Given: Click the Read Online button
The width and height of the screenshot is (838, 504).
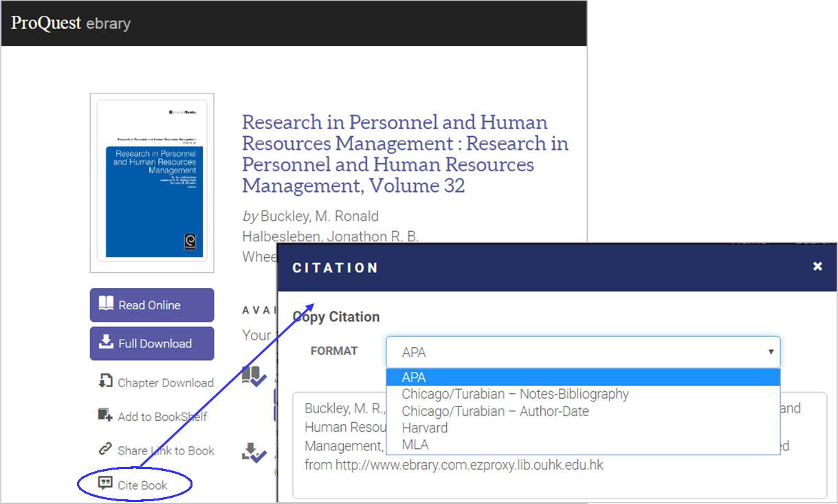Looking at the screenshot, I should pos(151,305).
